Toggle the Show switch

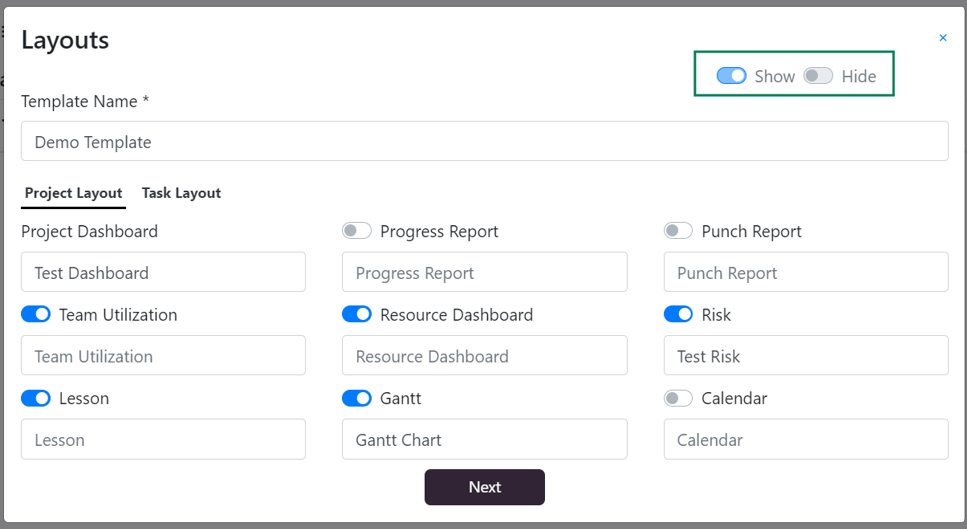pos(731,76)
